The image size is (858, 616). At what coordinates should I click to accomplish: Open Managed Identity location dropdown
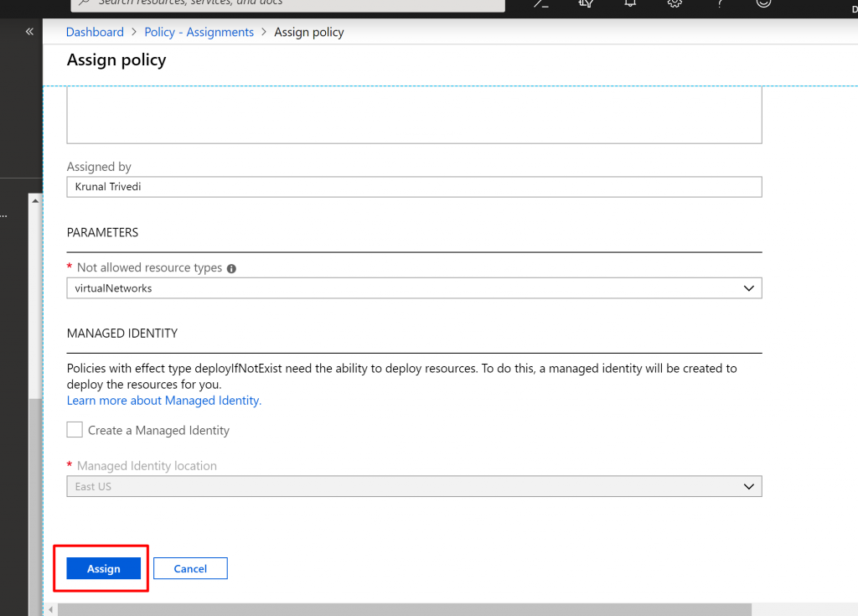tap(414, 486)
